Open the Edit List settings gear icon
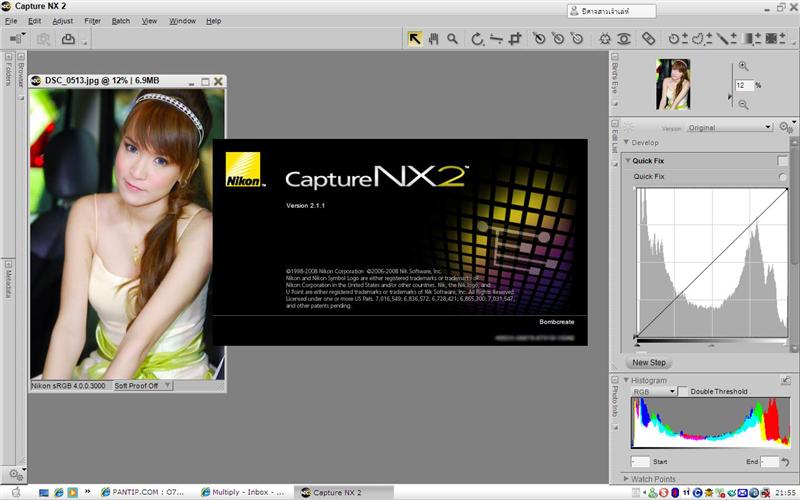This screenshot has height=500, width=800. point(785,127)
